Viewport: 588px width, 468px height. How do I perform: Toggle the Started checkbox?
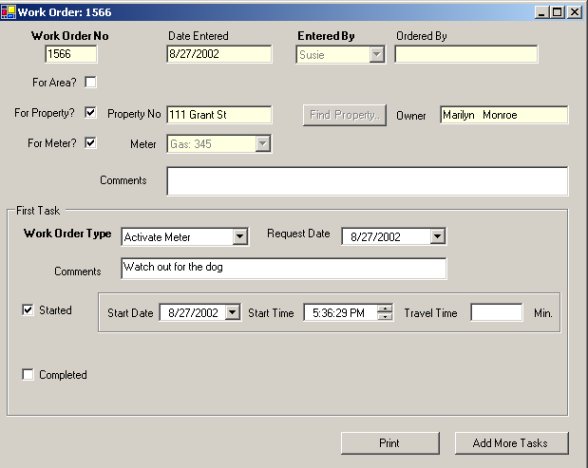pos(28,310)
